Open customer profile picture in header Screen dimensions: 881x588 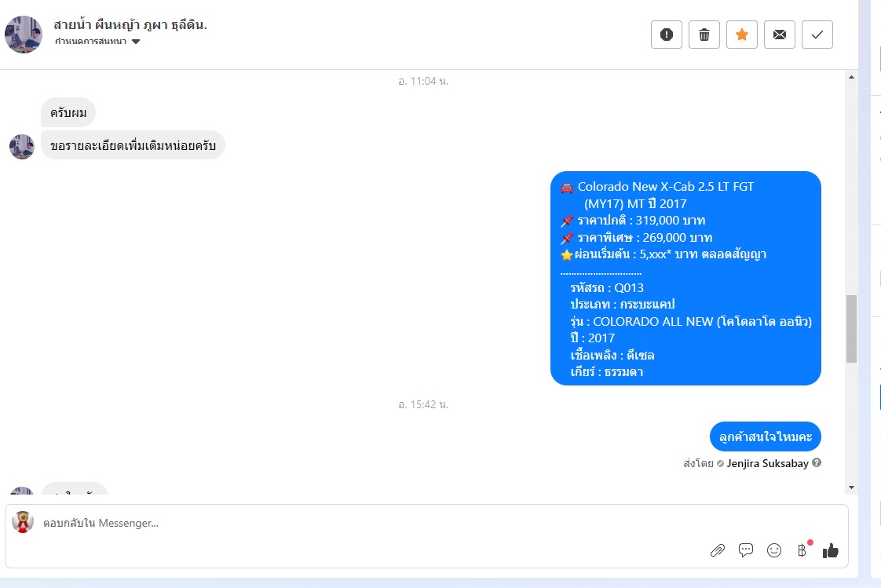click(24, 35)
